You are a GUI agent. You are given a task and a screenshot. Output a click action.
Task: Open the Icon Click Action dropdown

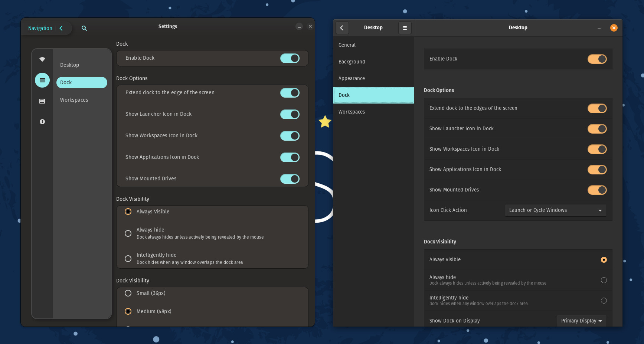[x=555, y=210]
